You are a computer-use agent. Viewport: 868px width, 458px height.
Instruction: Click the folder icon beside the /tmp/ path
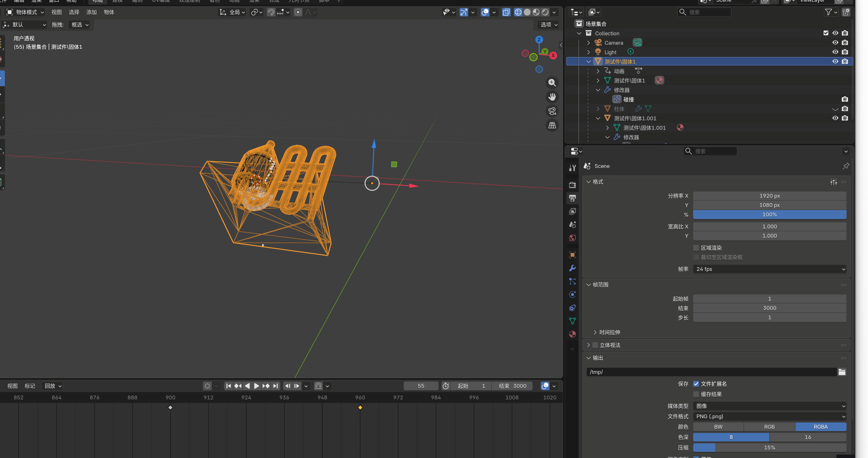click(842, 372)
